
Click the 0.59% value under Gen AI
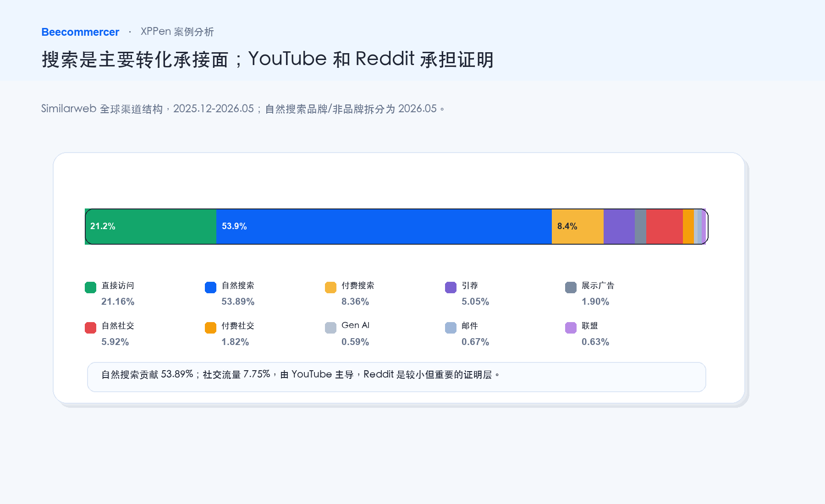pyautogui.click(x=355, y=342)
